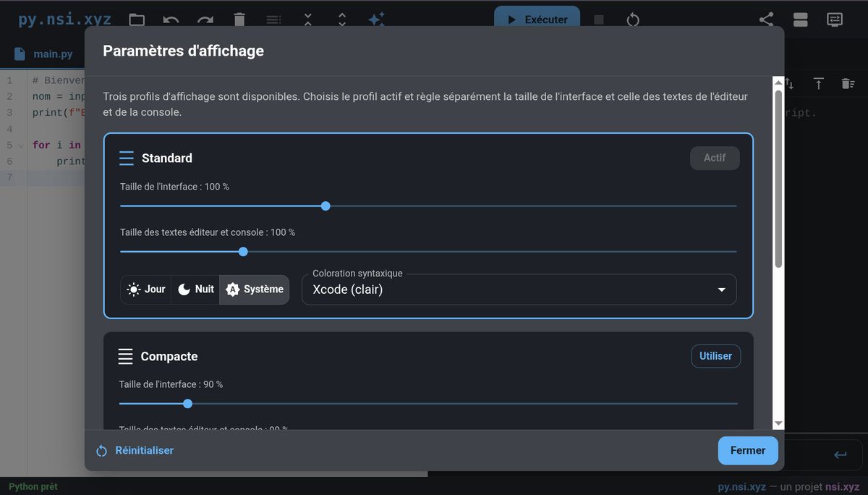
Task: Click the split layout icon in top bar
Action: [801, 20]
